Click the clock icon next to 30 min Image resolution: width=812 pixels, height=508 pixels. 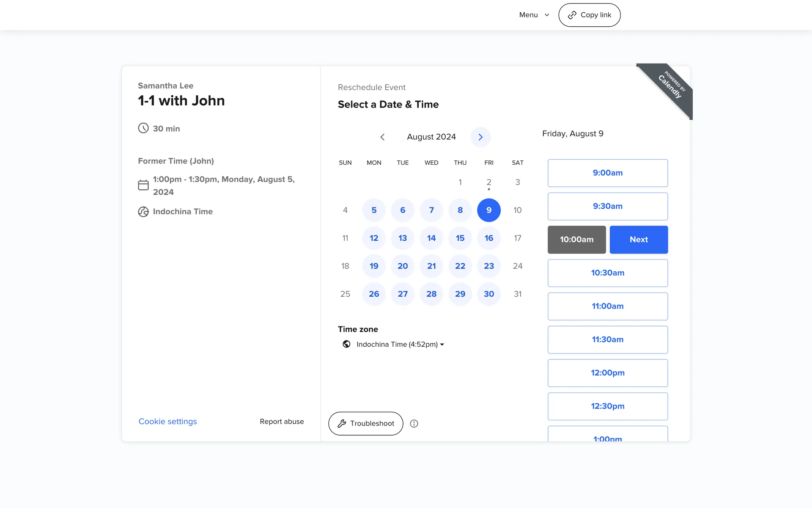pyautogui.click(x=143, y=128)
